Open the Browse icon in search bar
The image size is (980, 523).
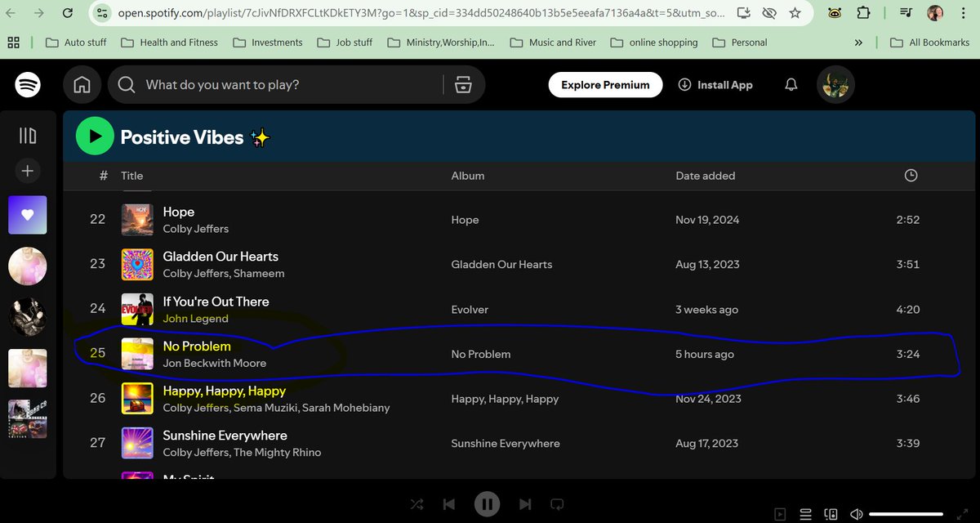[463, 85]
